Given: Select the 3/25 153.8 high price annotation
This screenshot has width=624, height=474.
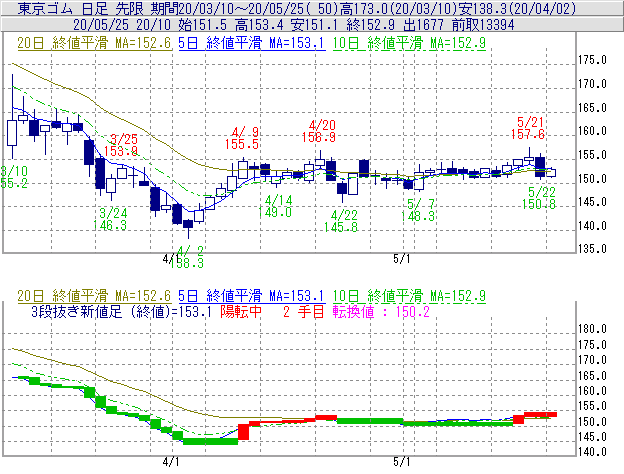Looking at the screenshot, I should click(x=121, y=145).
